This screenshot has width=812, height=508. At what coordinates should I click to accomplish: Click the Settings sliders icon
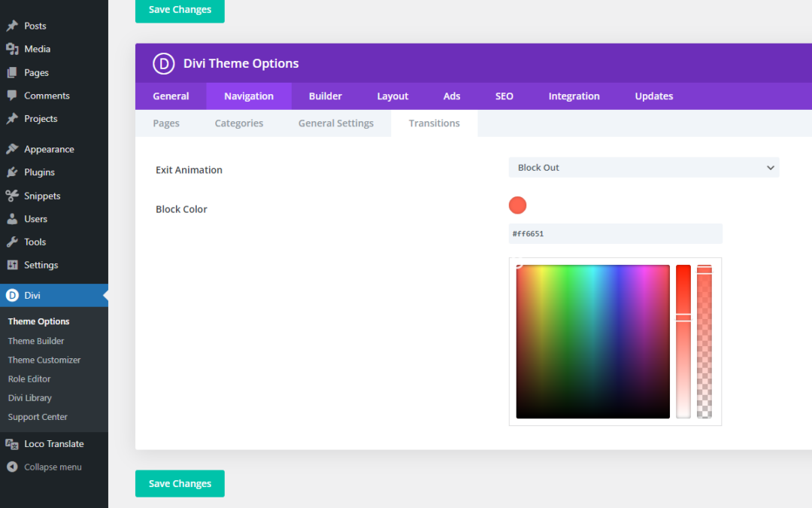point(12,265)
